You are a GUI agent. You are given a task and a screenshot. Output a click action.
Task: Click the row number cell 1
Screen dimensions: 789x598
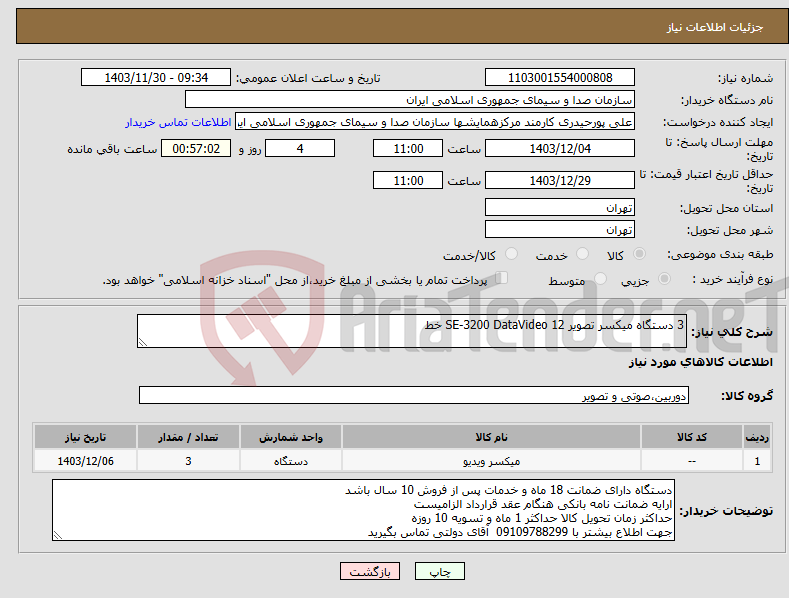coord(757,461)
